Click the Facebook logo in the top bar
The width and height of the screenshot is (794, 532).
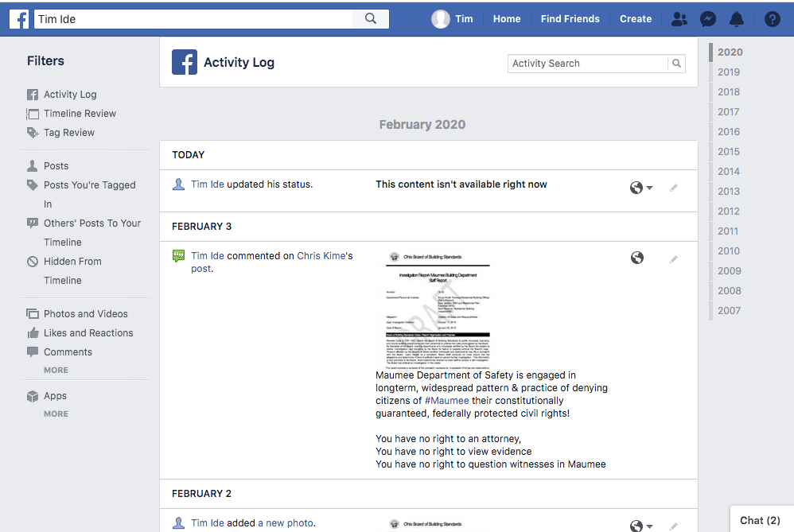[20, 19]
